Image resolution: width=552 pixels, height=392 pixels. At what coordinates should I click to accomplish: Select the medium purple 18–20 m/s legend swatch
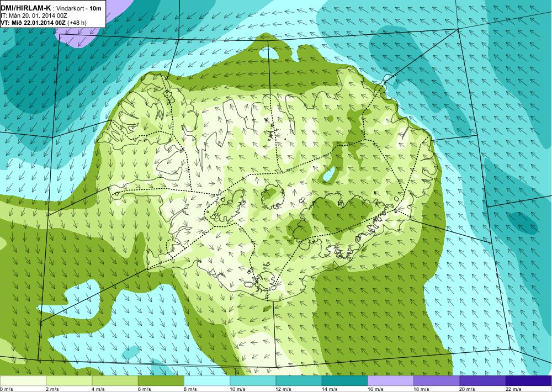click(x=437, y=381)
